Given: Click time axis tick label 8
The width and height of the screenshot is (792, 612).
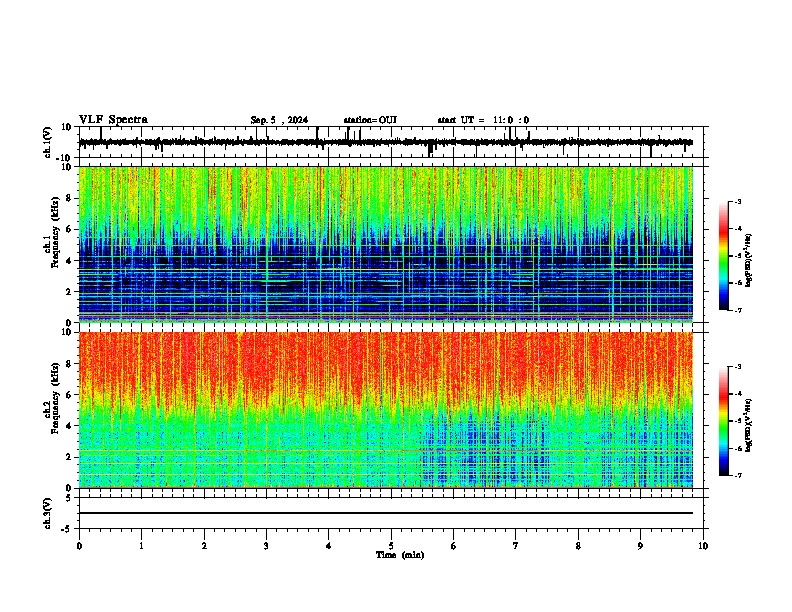Looking at the screenshot, I should pyautogui.click(x=578, y=546).
